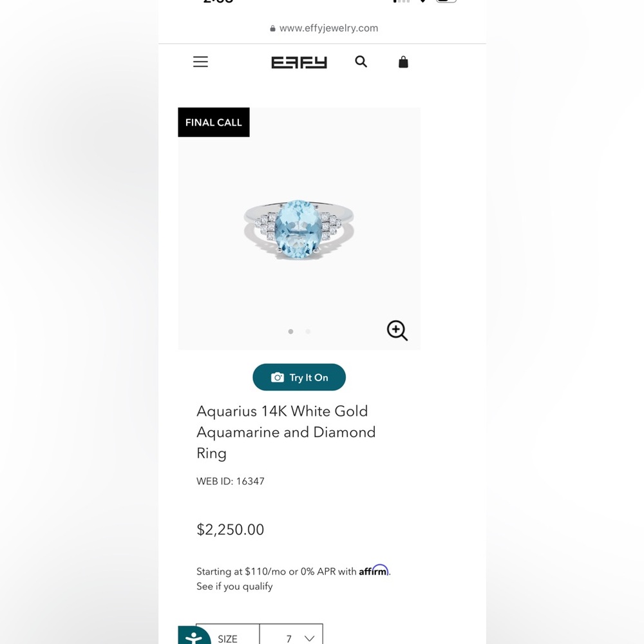Click the dropdown arrow beside the location indicator
644x644 pixels.
click(x=422, y=2)
